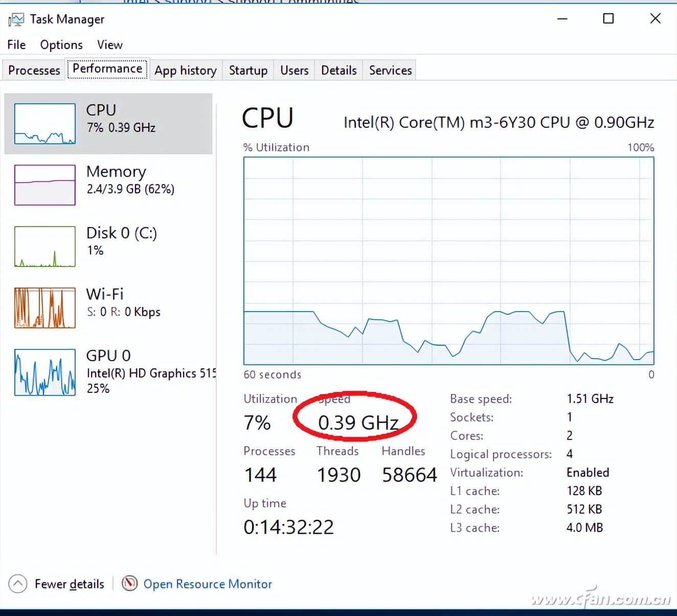Click the threads count 1930

coord(339,475)
